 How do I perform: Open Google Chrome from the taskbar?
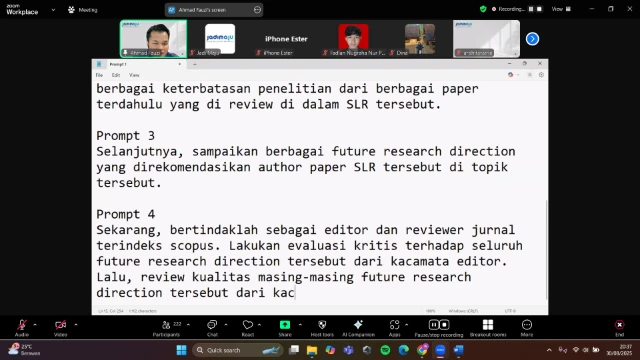coord(422,350)
